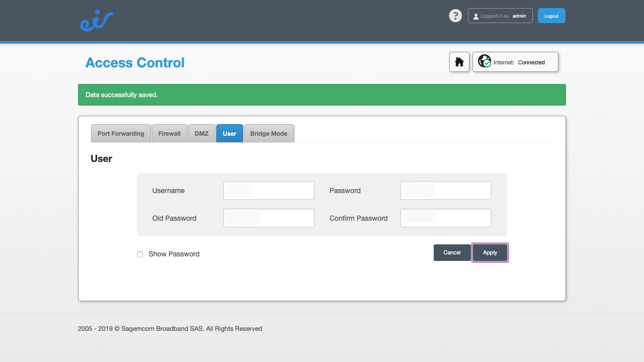Switch to the Bridge Mode tab
Viewport: 644px width, 362px height.
(269, 133)
